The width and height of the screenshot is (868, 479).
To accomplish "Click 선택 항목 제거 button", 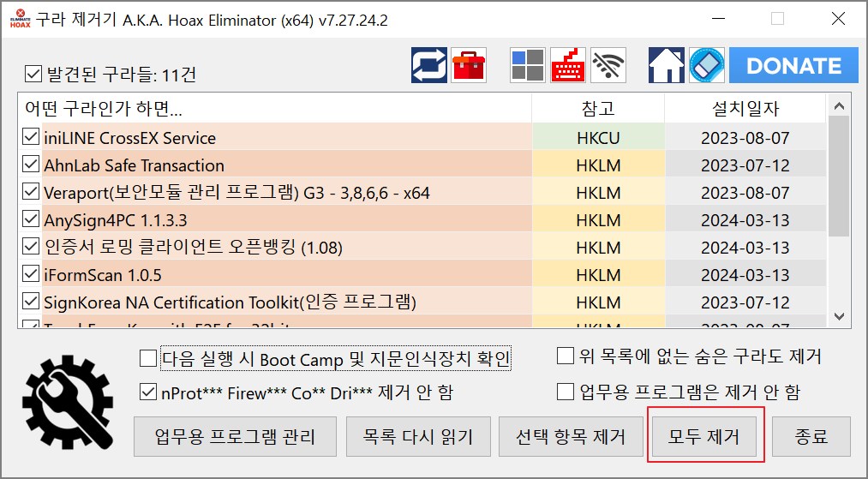I will tap(571, 436).
